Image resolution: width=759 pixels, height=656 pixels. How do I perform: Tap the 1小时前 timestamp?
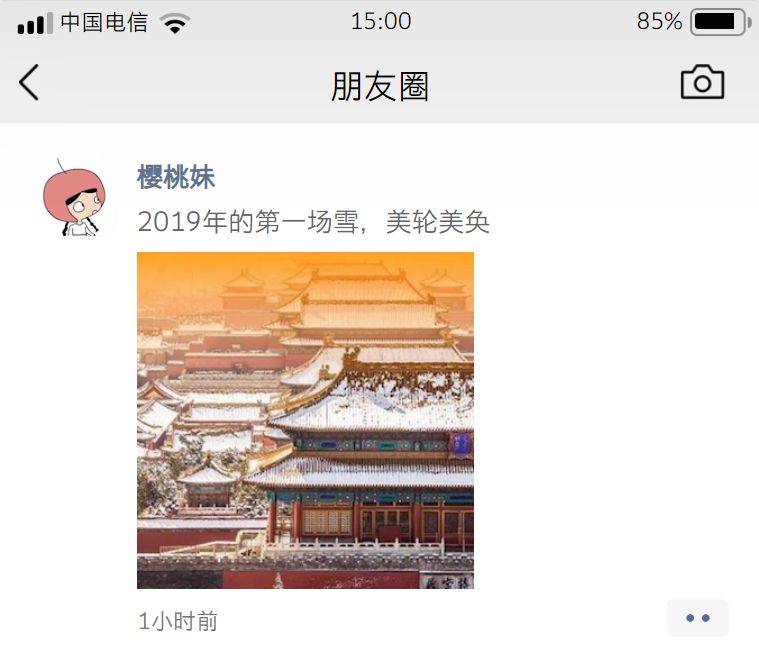pyautogui.click(x=178, y=621)
